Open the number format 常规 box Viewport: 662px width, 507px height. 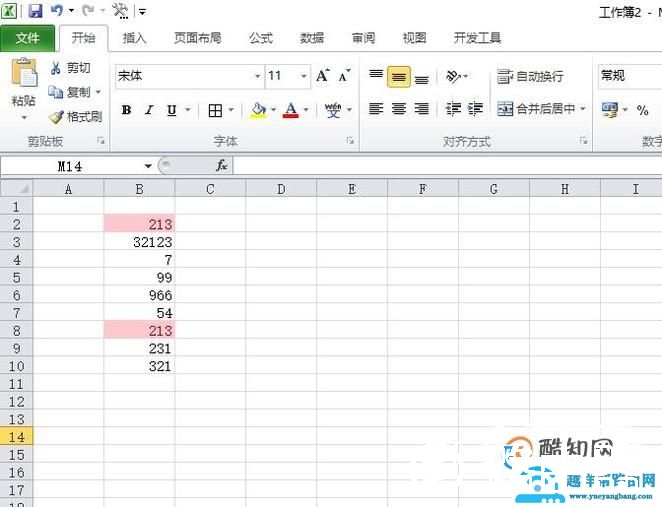click(630, 76)
